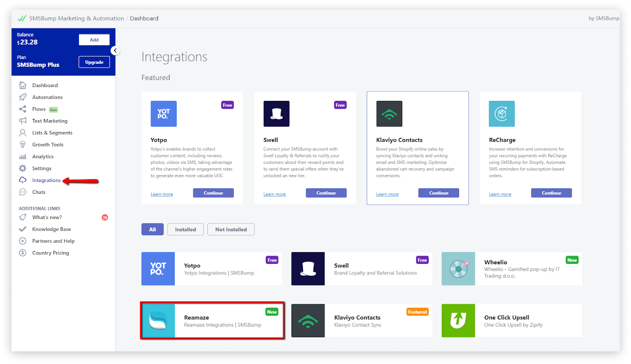Open Knowledge Base link
Image resolution: width=631 pixels, height=364 pixels.
[52, 229]
